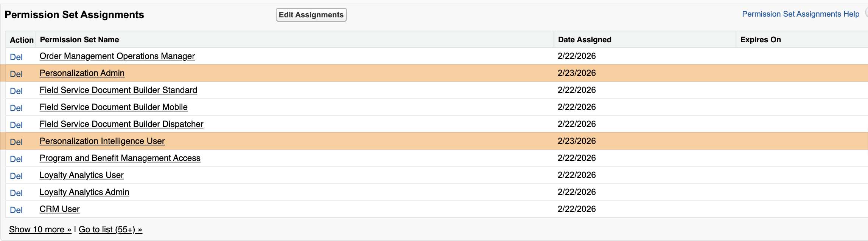Image resolution: width=868 pixels, height=241 pixels.
Task: Open Field Service Document Builder Dispatcher
Action: pos(121,124)
